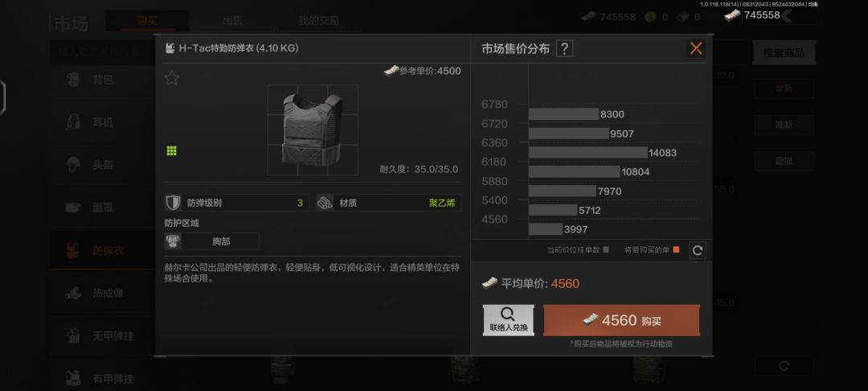
Task: Click the body armor vest thumbnail
Action: tap(312, 130)
